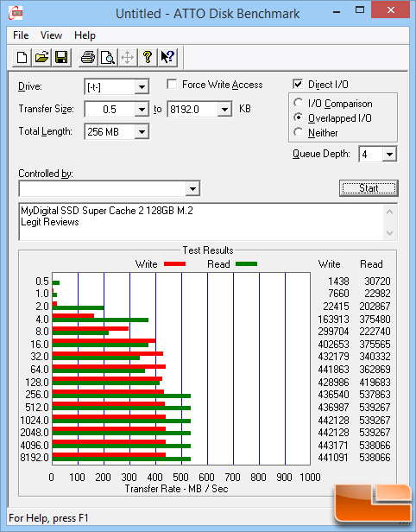Print results using the printer icon
Viewport: 416px width, 532px height.
click(x=88, y=57)
